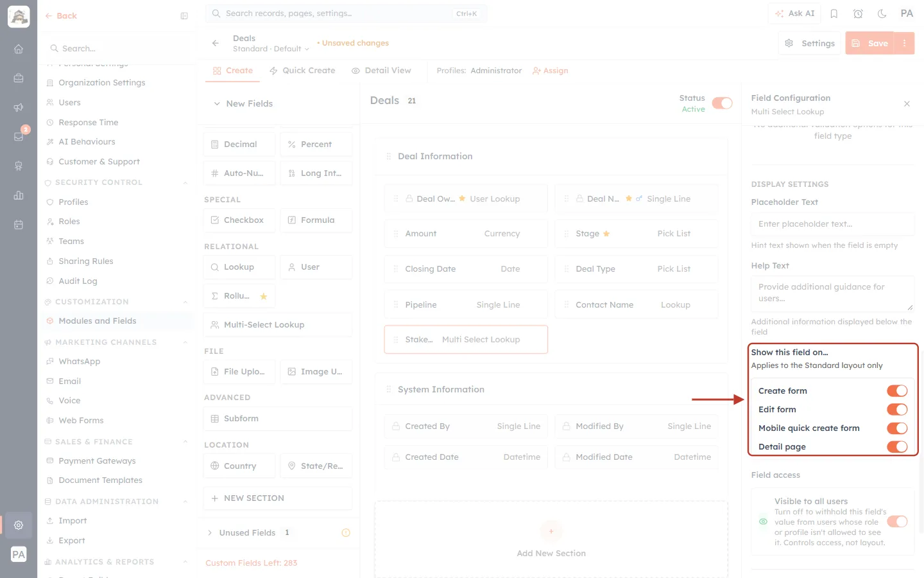
Task: Click back arrow beside Deals title
Action: (216, 43)
